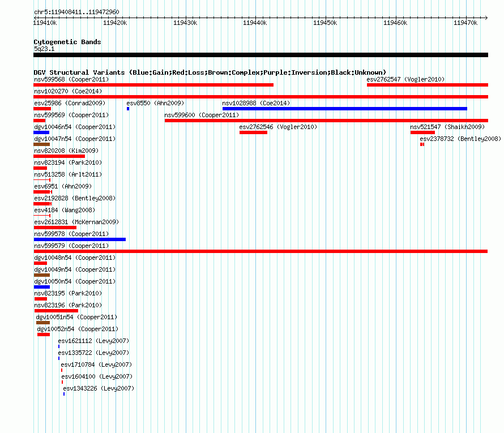Click dgv10048n54 (Cooper2011) label
Screen dimensions: 504x433
[x=75, y=258]
